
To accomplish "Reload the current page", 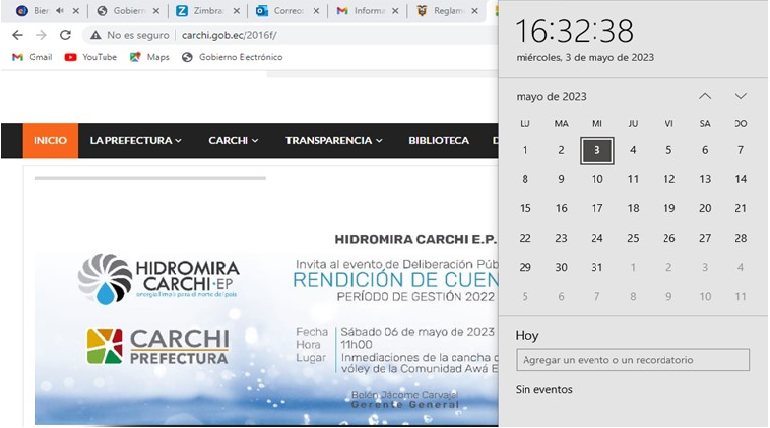I will tap(65, 35).
